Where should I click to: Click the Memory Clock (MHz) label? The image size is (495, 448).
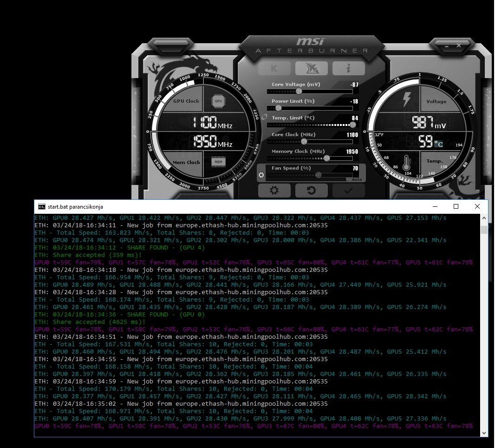pyautogui.click(x=298, y=152)
